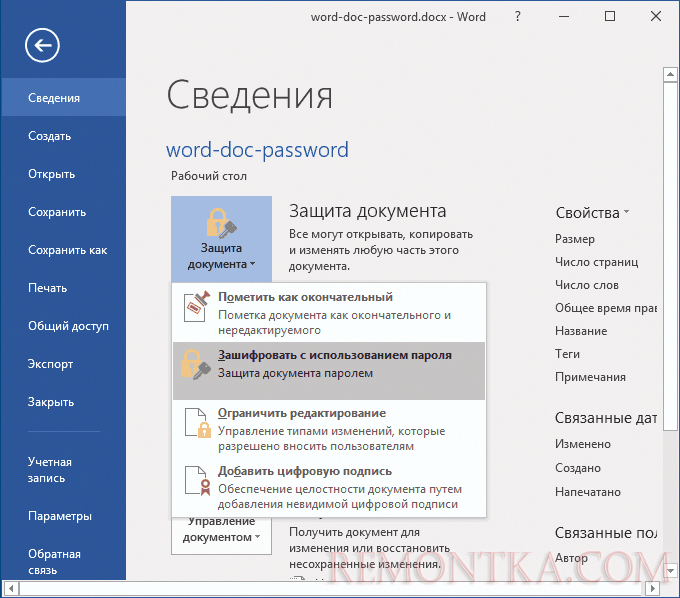Click the Создано date label
This screenshot has width=680, height=598.
[578, 468]
